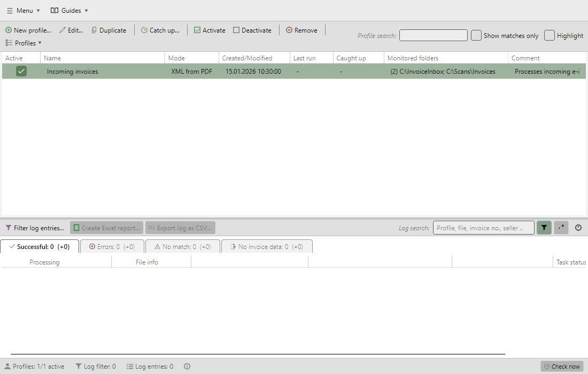This screenshot has width=588, height=374.
Task: Click the green log filter funnel button
Action: pos(544,228)
